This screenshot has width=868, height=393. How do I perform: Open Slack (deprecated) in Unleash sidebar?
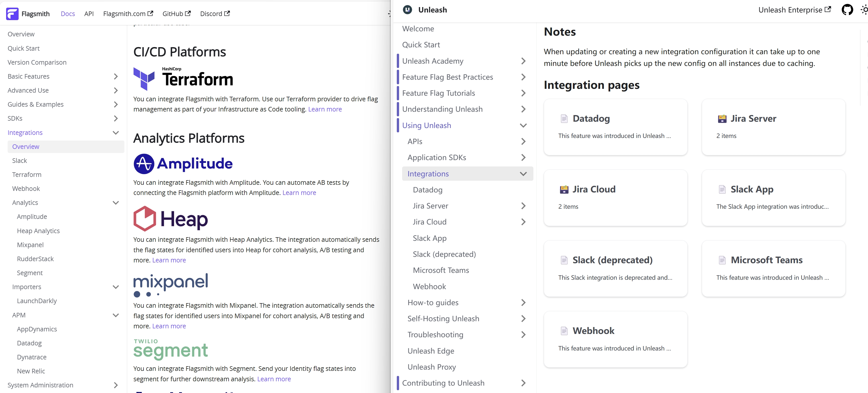tap(444, 254)
